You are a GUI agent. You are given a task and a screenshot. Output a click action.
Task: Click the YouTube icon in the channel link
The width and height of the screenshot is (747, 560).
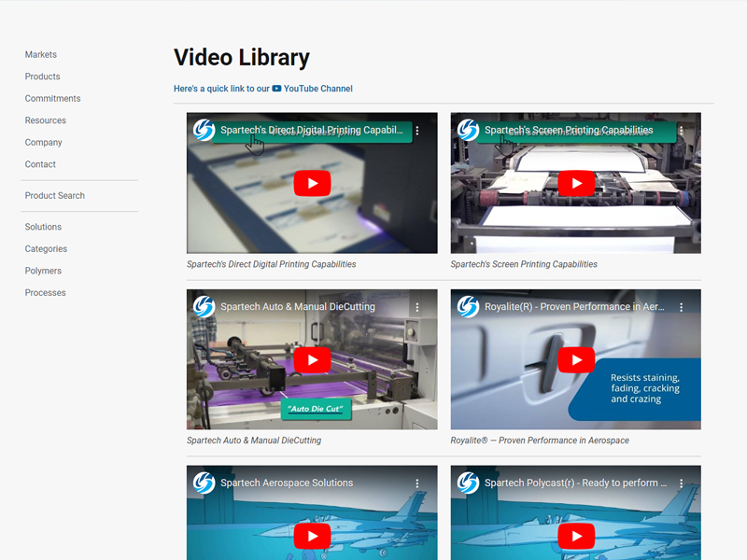tap(276, 89)
